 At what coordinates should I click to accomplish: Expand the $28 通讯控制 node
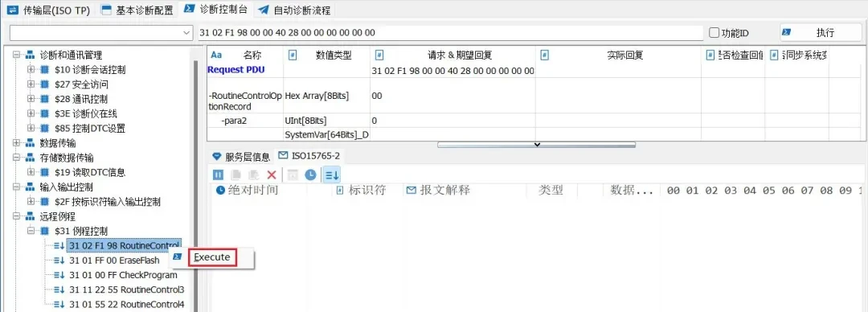point(31,99)
